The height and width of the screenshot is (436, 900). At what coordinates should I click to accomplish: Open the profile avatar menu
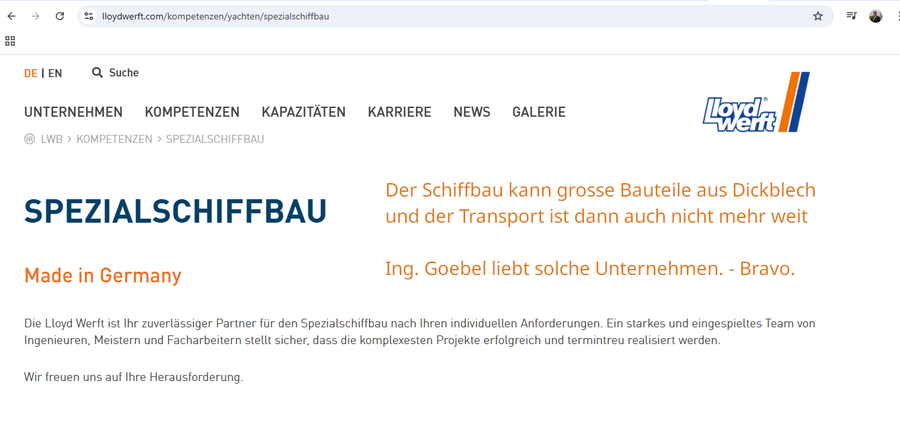coord(876,16)
